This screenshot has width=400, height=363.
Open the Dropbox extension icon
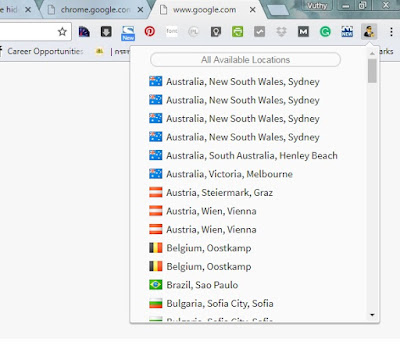pos(281,32)
